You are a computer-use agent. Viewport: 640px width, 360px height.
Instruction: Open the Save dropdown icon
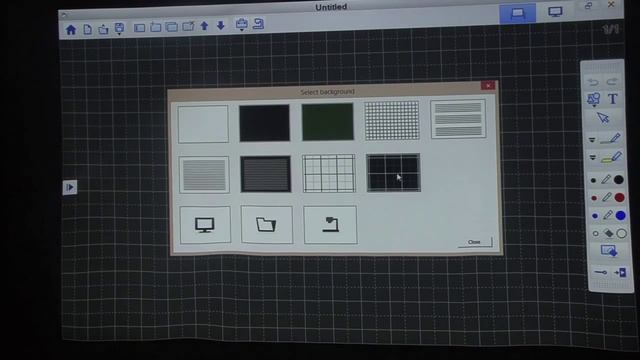(119, 29)
